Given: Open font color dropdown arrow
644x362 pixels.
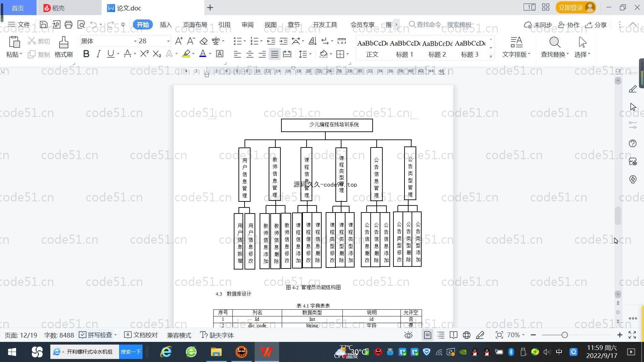Looking at the screenshot, I should tap(210, 54).
